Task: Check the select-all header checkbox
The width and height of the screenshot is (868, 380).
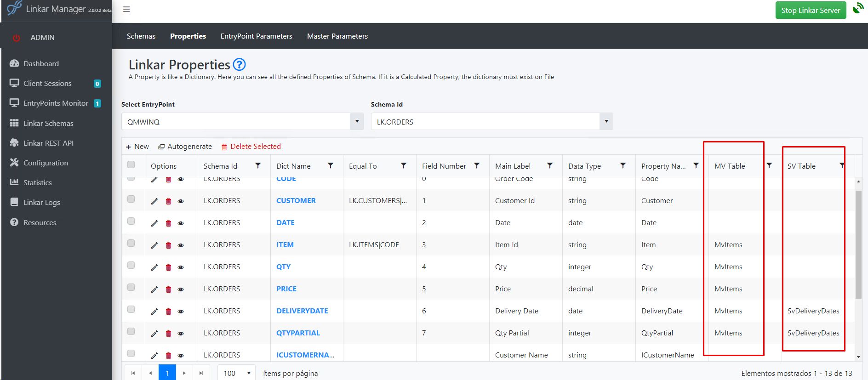Action: [131, 164]
